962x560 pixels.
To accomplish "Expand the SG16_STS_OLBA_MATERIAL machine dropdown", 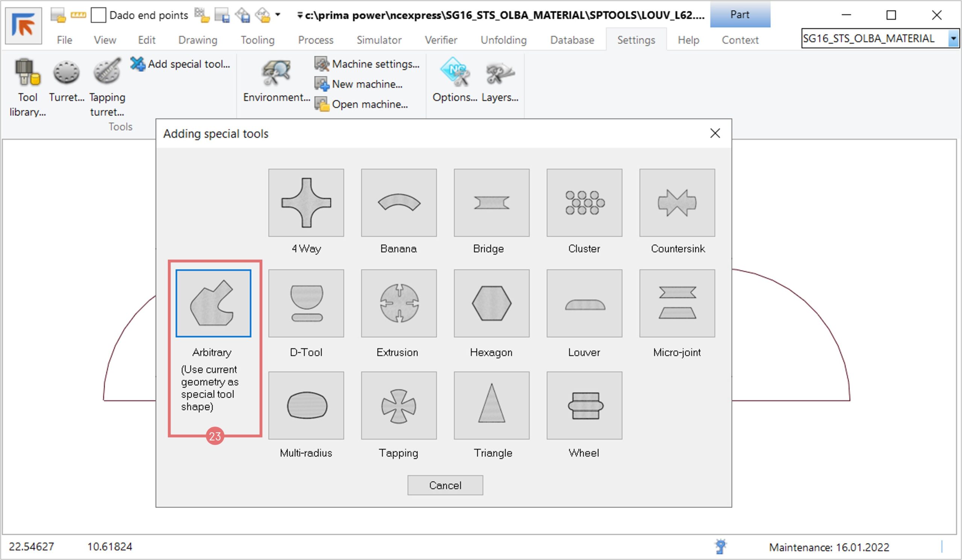I will [x=953, y=39].
